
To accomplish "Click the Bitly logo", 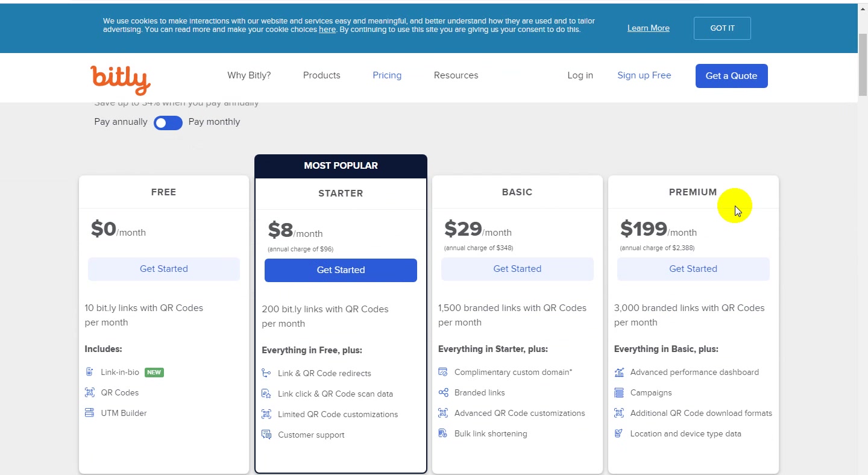I will click(x=121, y=80).
